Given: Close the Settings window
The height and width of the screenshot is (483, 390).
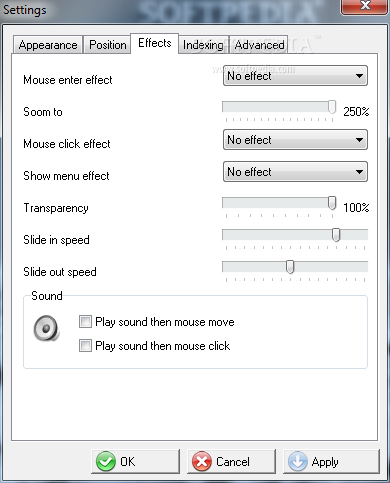Looking at the screenshot, I should point(365,6).
